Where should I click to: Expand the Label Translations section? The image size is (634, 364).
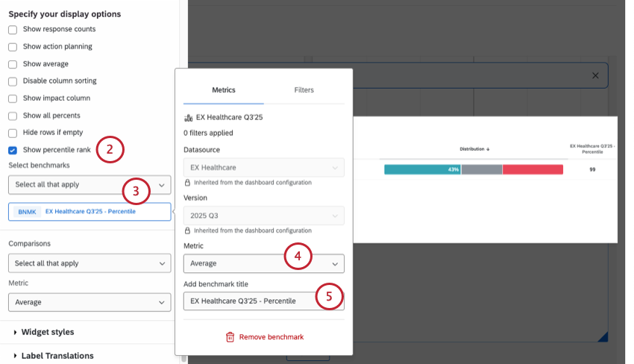(54, 356)
